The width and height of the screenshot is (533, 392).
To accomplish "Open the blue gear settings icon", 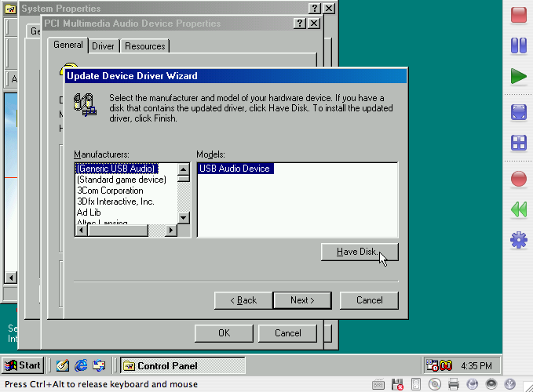I will (518, 240).
